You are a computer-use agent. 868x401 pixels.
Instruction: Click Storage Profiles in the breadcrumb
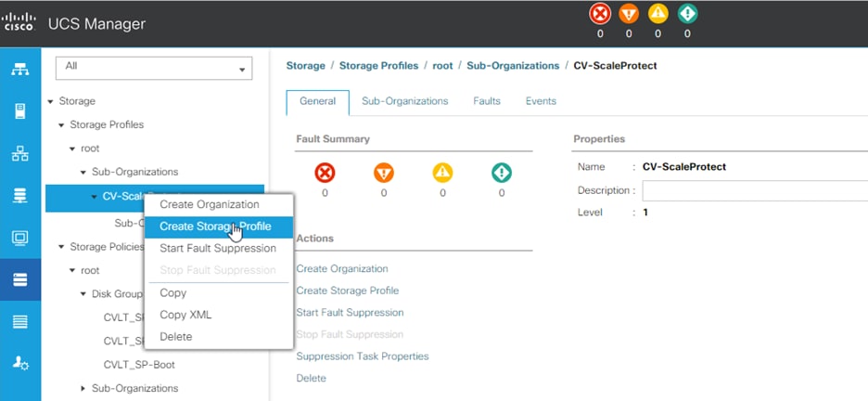tap(378, 66)
